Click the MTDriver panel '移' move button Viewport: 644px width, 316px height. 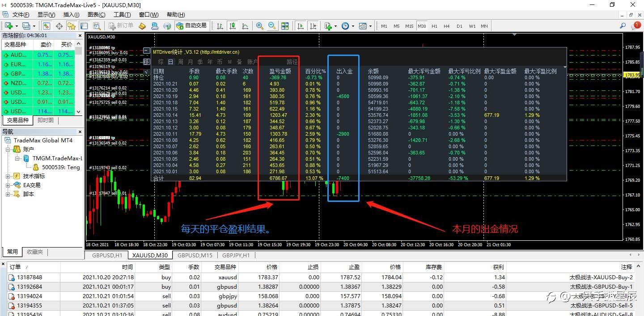[147, 61]
